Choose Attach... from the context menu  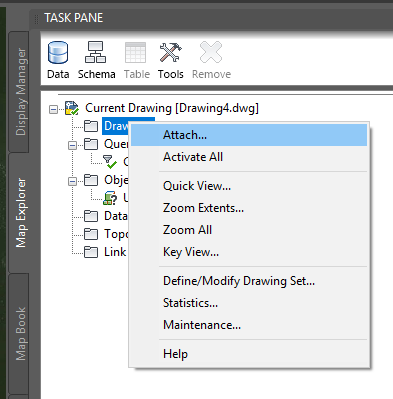(x=249, y=135)
